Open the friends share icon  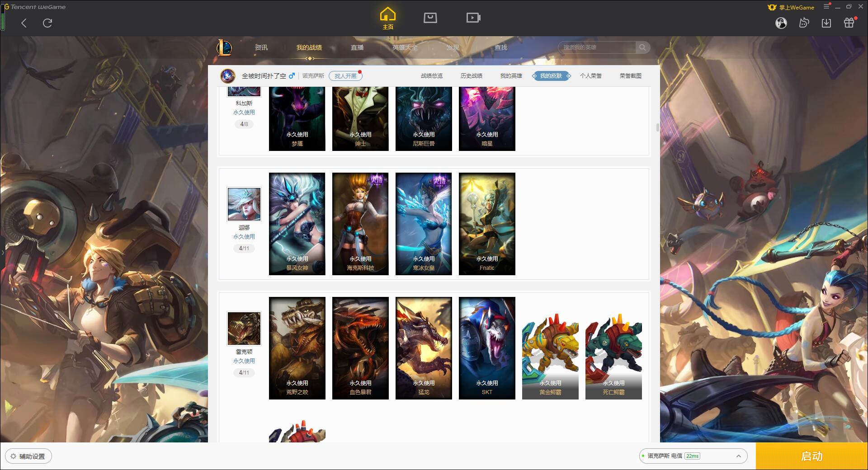pos(804,23)
